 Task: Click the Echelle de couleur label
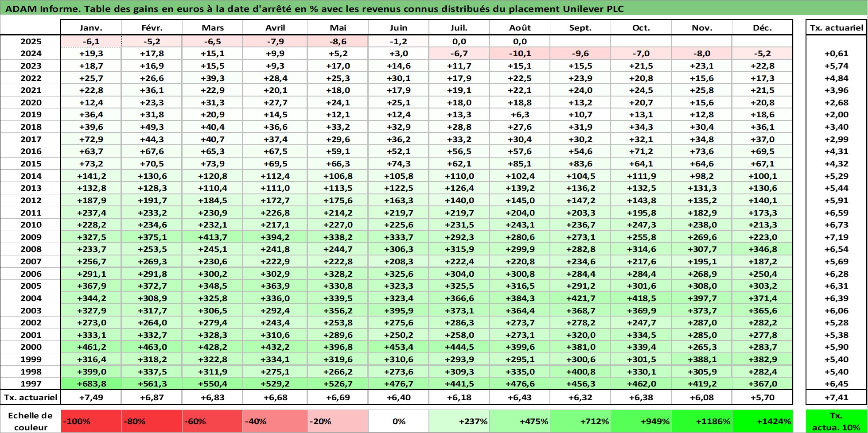[31, 421]
